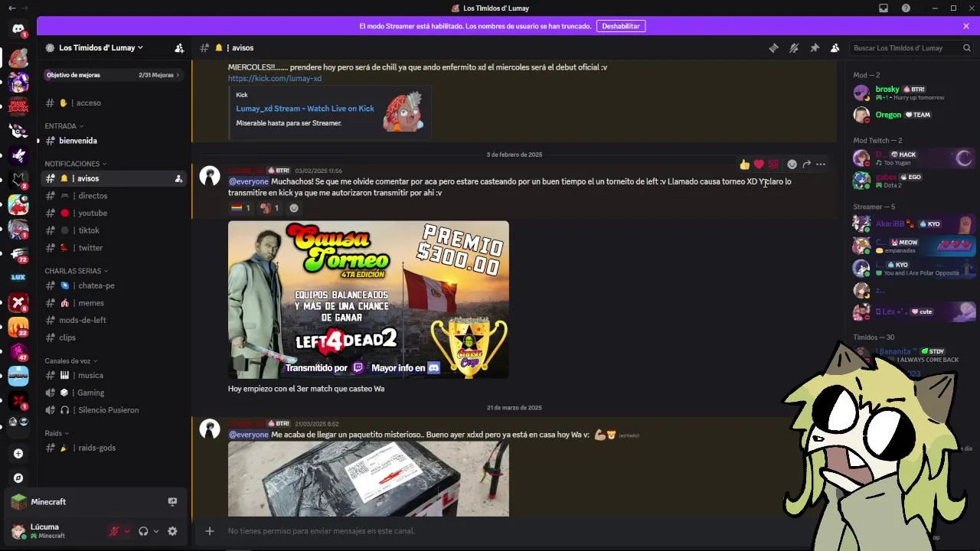Image resolution: width=980 pixels, height=551 pixels.
Task: Show pinned messages via pin icon
Action: [x=815, y=47]
